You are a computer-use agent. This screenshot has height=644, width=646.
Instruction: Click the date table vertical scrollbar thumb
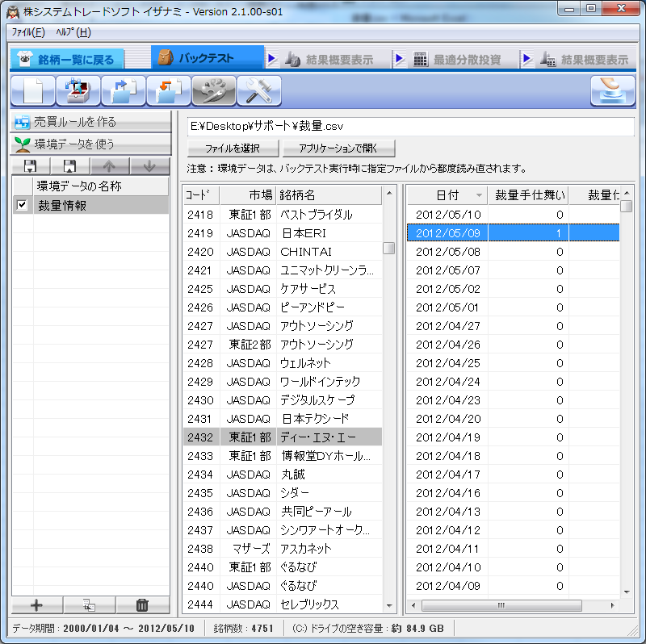(x=627, y=206)
